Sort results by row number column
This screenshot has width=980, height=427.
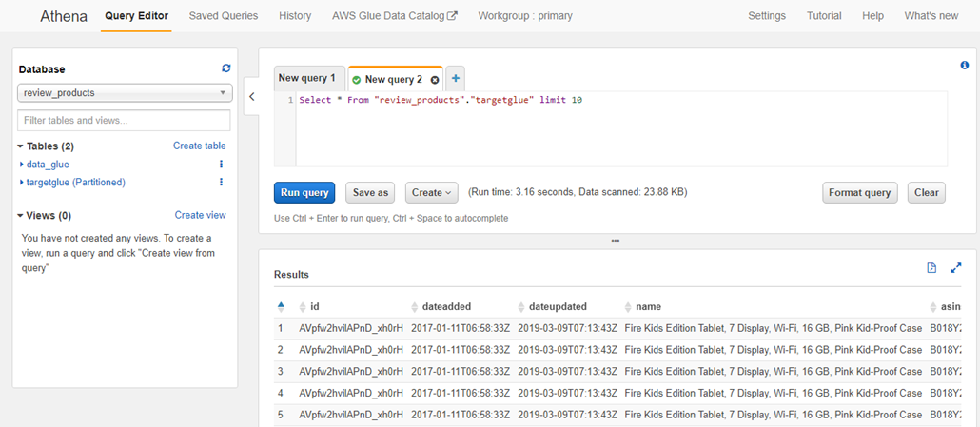281,306
